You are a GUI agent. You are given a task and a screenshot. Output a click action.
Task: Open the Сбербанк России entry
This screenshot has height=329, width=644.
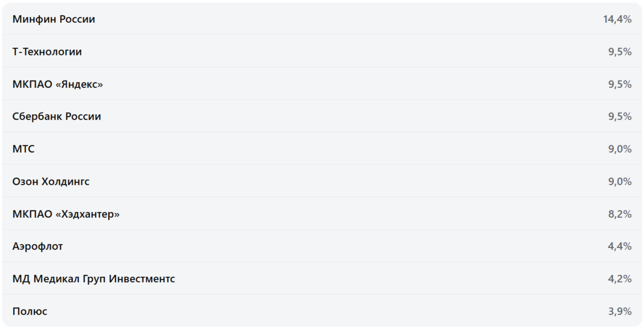click(56, 116)
